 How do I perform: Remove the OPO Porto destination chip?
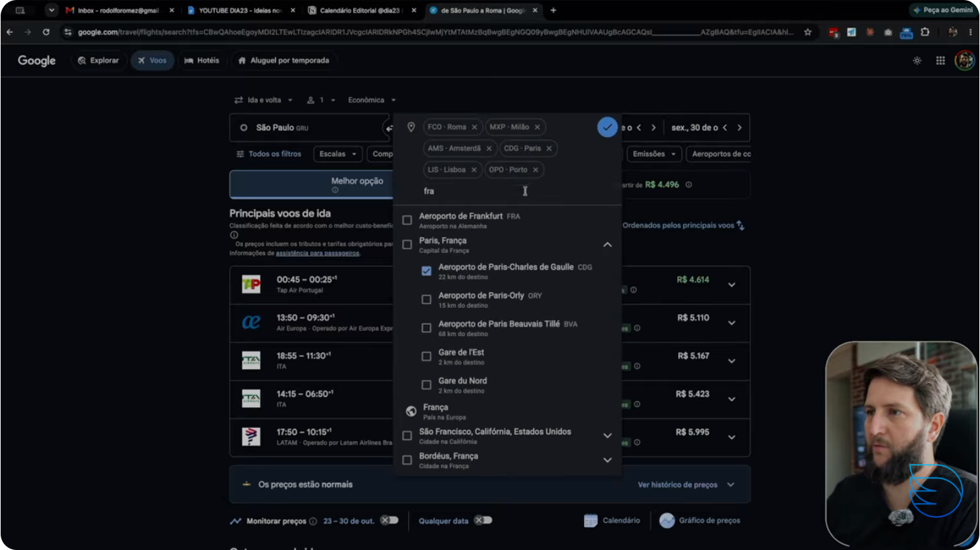pyautogui.click(x=536, y=170)
